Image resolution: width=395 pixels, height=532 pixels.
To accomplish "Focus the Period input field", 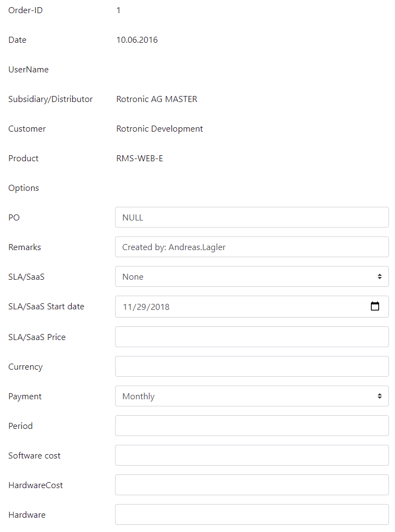I will (252, 426).
